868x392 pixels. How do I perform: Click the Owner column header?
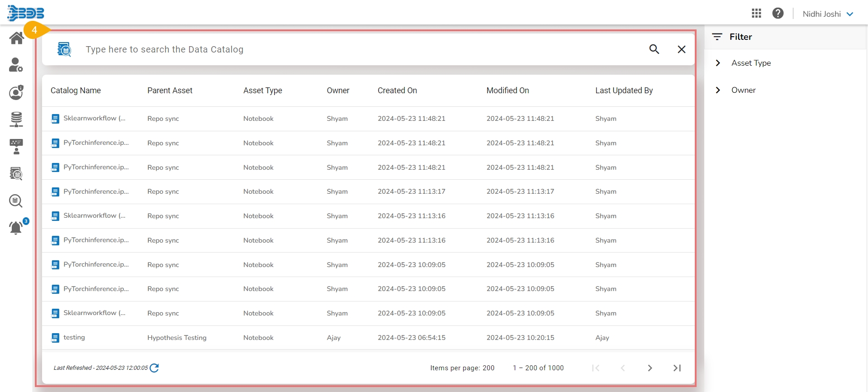338,91
